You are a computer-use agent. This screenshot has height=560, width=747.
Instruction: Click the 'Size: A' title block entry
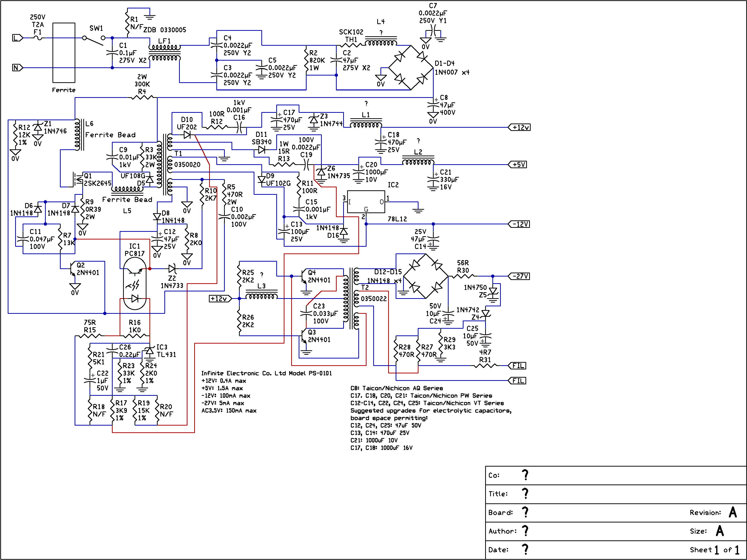(x=707, y=531)
